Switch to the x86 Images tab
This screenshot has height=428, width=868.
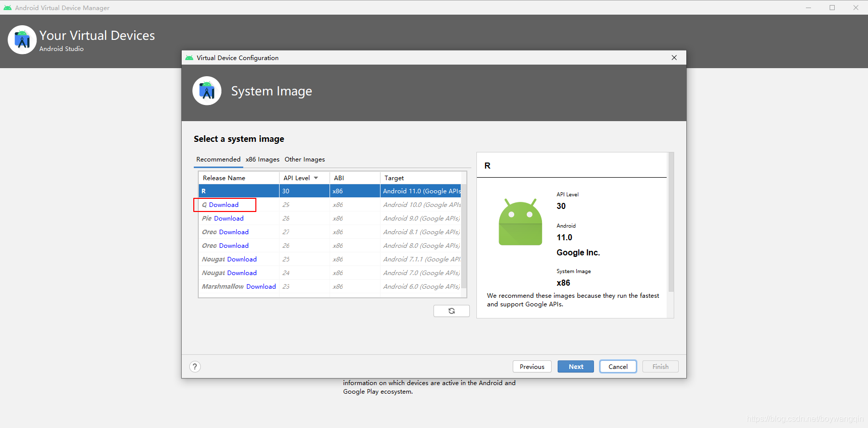pos(262,159)
